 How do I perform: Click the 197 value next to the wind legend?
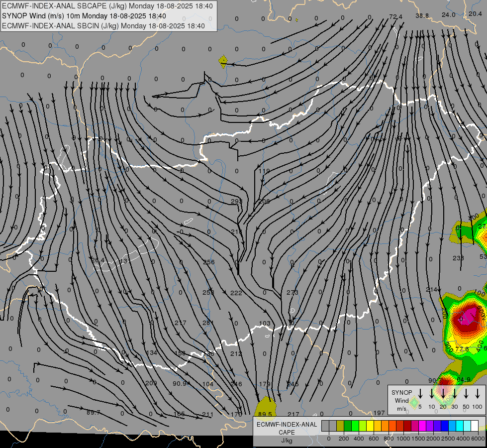(379, 413)
